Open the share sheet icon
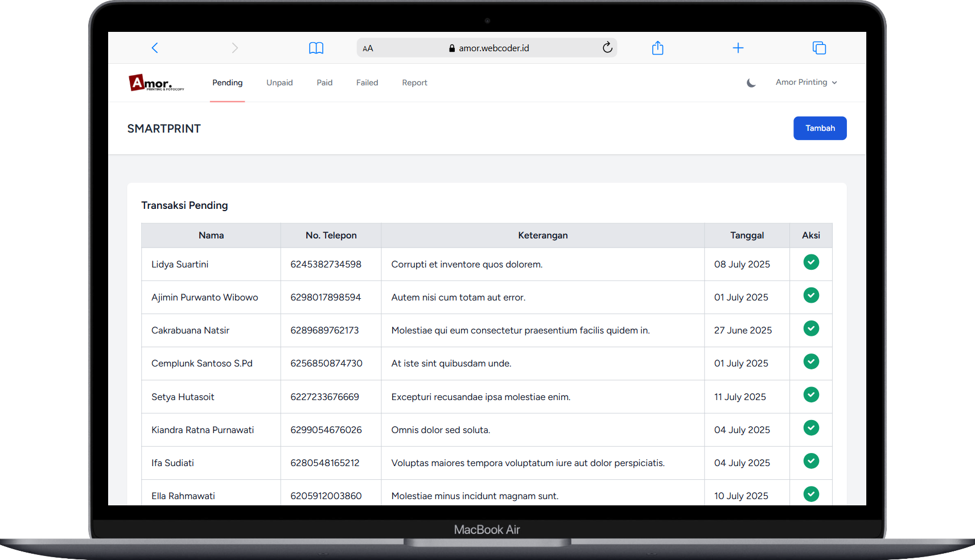The image size is (975, 560). tap(658, 48)
